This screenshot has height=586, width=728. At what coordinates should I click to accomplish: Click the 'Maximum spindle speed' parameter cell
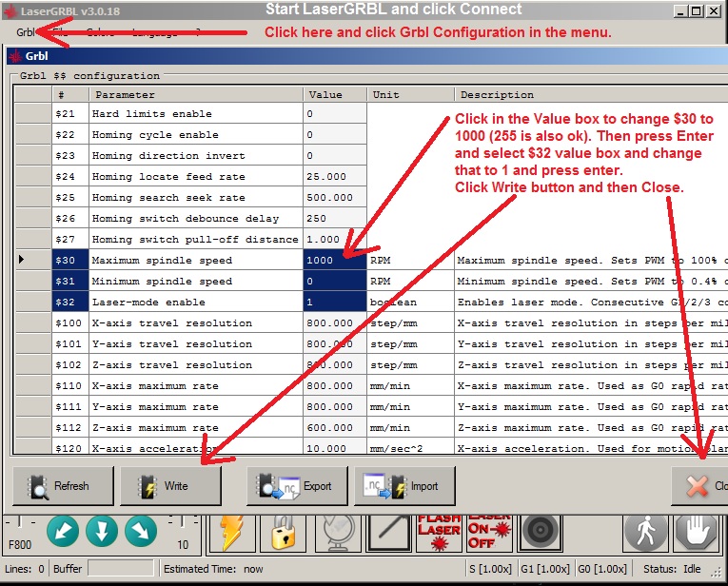[x=196, y=261]
